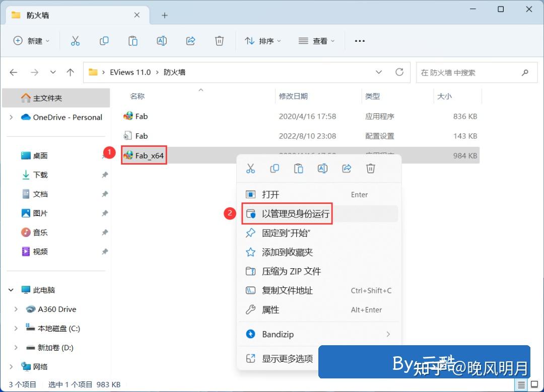The height and width of the screenshot is (392, 544).
Task: Select the Paste icon in the toolbar
Action: (133, 41)
